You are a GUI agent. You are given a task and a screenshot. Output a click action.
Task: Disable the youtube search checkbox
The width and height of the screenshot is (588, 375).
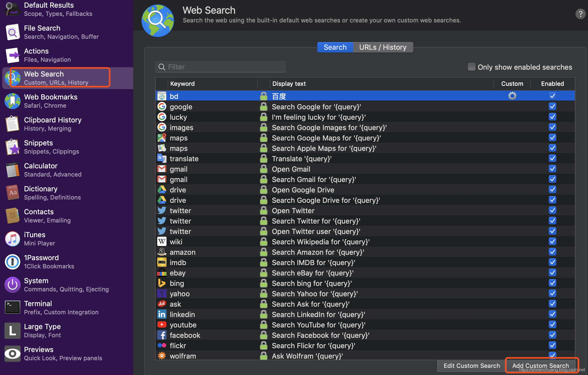tap(552, 324)
